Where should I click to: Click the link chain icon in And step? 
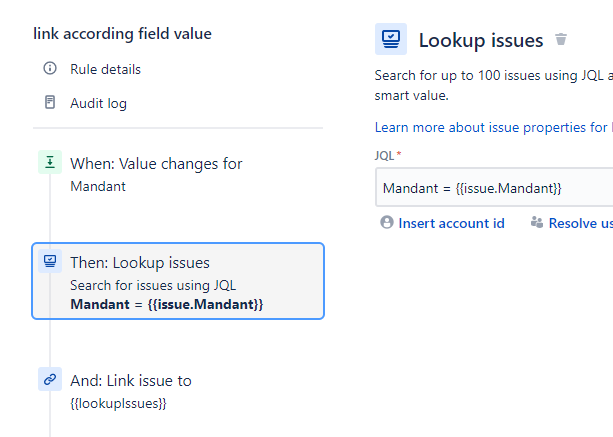click(50, 380)
